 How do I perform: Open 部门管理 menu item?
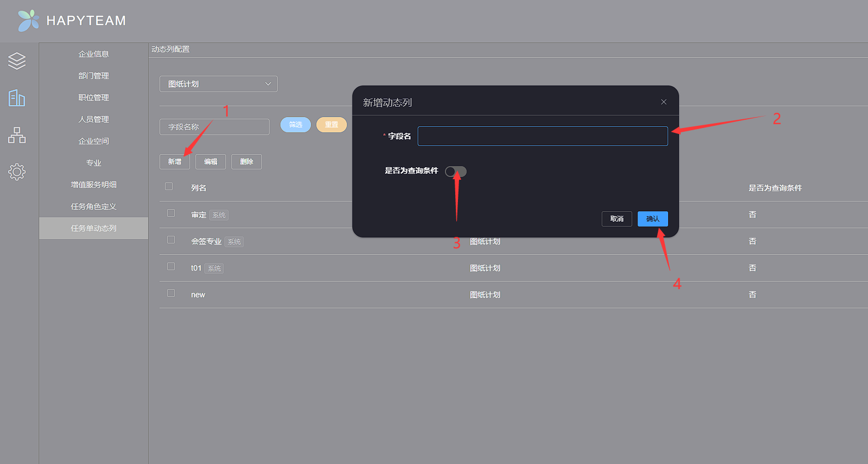pos(94,76)
